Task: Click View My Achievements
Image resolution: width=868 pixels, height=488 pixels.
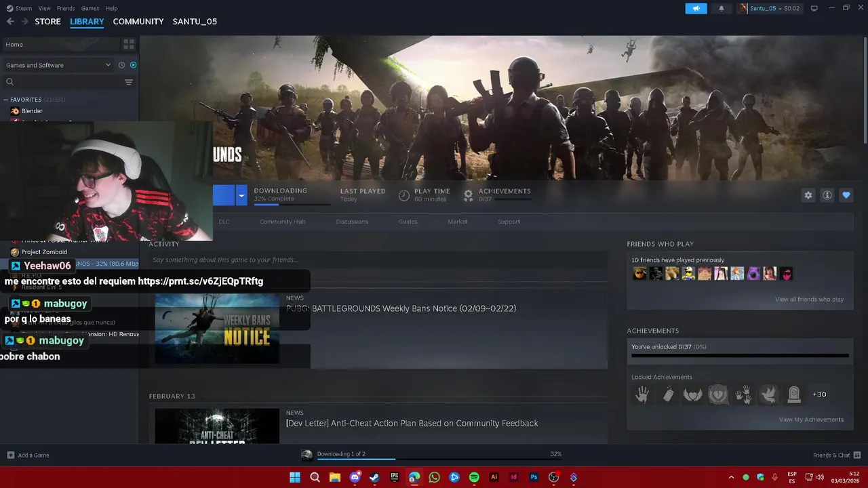Action: (x=811, y=420)
